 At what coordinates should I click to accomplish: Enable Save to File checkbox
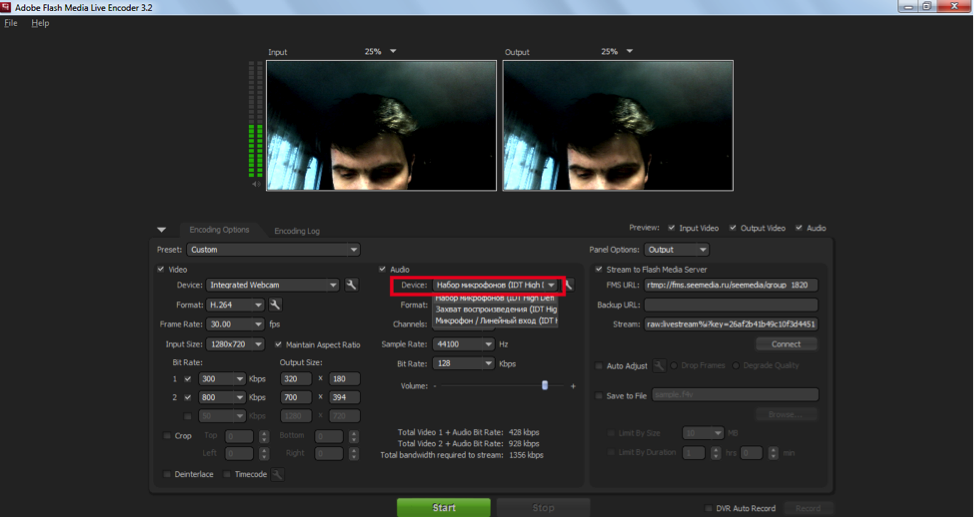599,396
